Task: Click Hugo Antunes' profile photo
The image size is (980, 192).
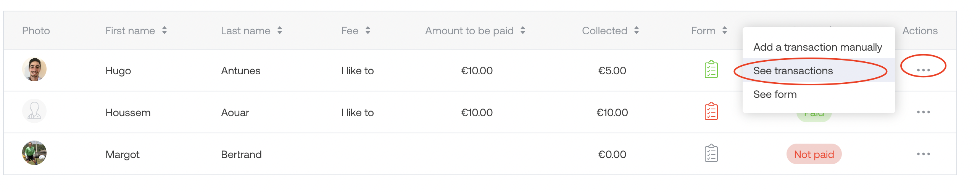Action: 34,69
